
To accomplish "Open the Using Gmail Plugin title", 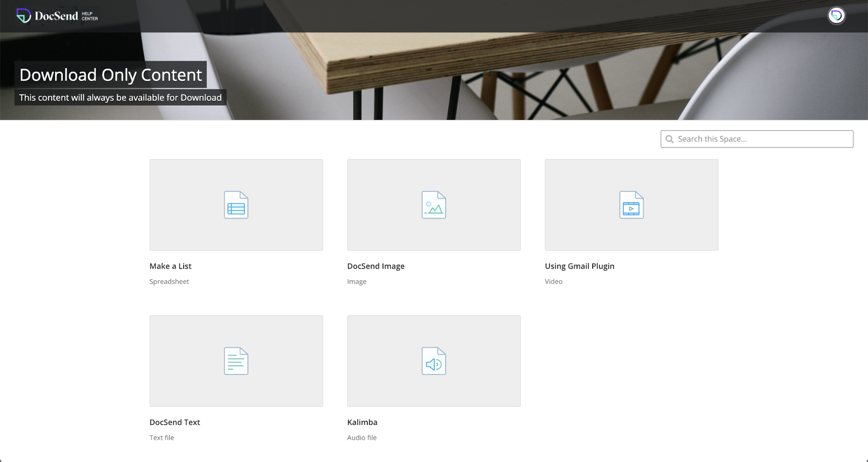I will (x=579, y=266).
